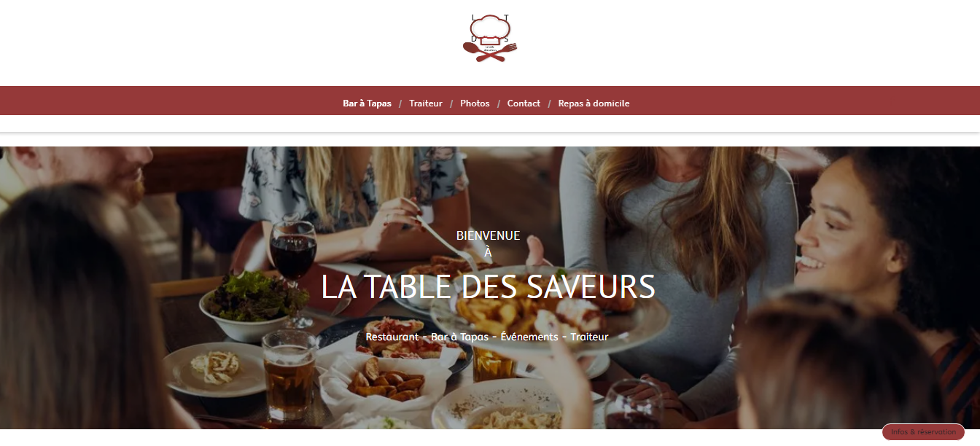The width and height of the screenshot is (980, 446).
Task: Click the BIENVENUE text on the banner
Action: (489, 235)
